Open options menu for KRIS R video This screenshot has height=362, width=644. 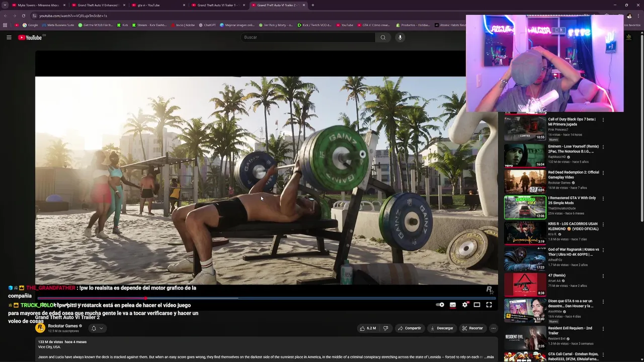[x=603, y=224]
